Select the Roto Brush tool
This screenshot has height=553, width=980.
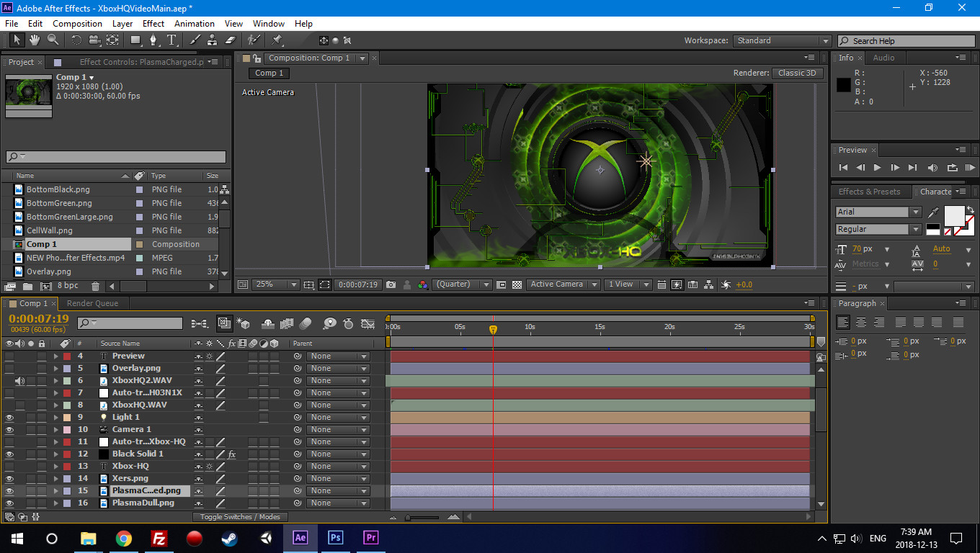tap(254, 40)
